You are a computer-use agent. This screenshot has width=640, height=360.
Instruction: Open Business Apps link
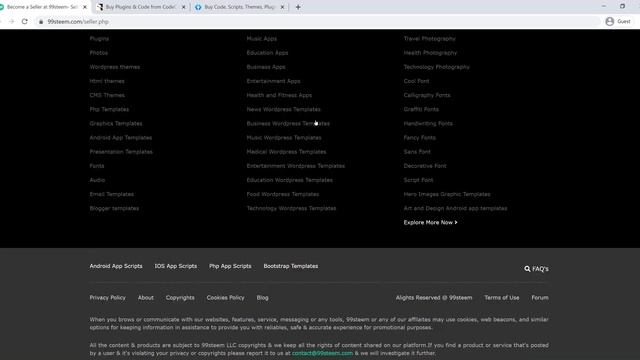pyautogui.click(x=266, y=67)
